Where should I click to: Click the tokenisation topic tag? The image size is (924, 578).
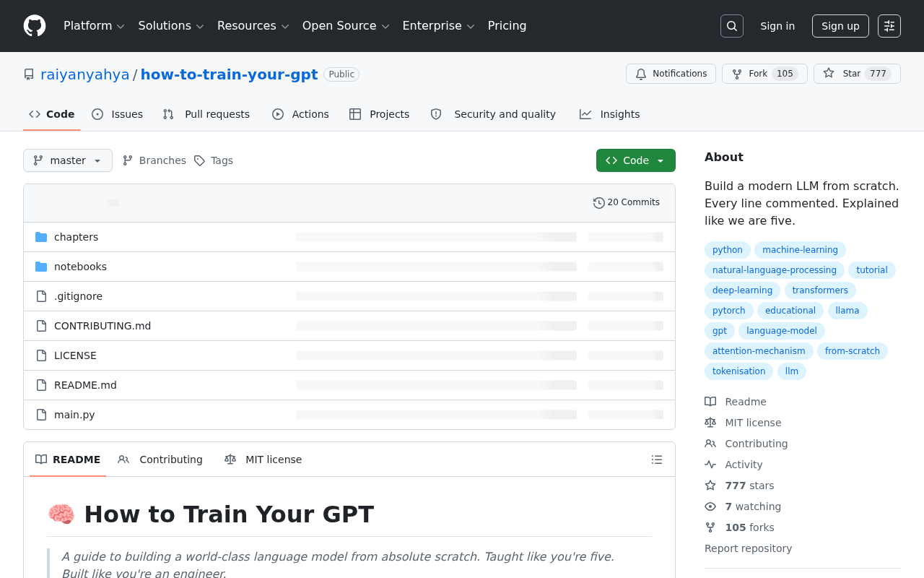click(x=739, y=371)
